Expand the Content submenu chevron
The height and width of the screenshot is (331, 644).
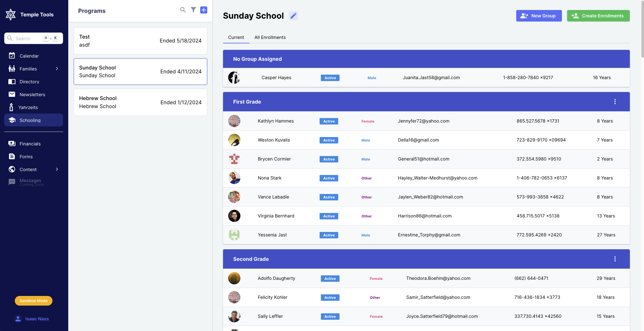pos(57,170)
